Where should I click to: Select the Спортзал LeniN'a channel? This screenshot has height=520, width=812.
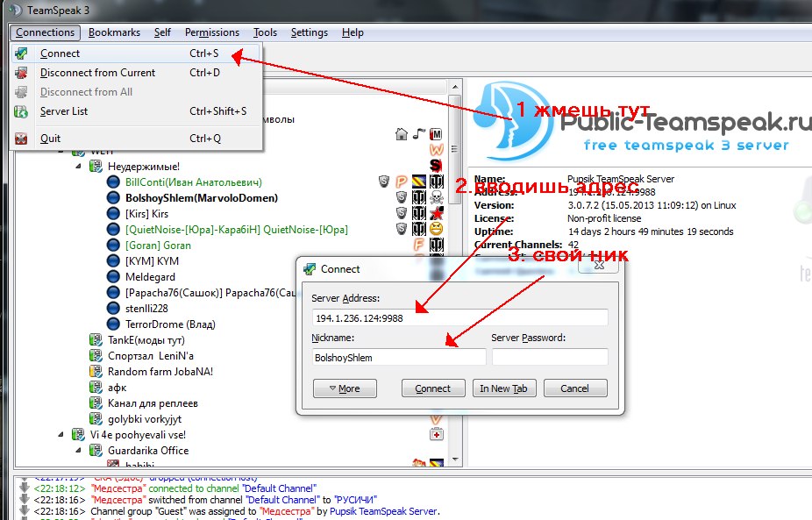(x=151, y=356)
